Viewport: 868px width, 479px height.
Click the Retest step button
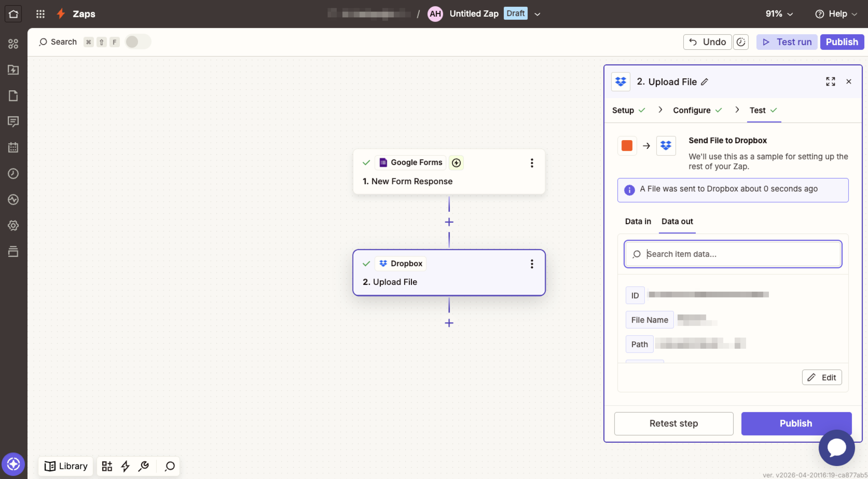[673, 423]
